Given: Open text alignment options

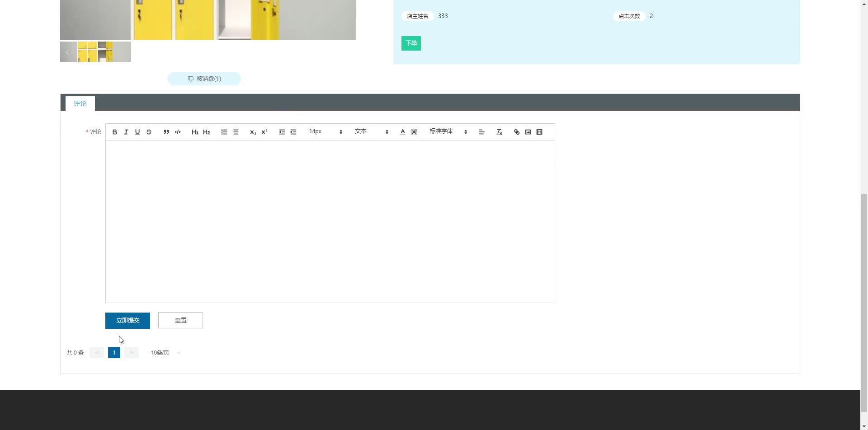Looking at the screenshot, I should 481,132.
